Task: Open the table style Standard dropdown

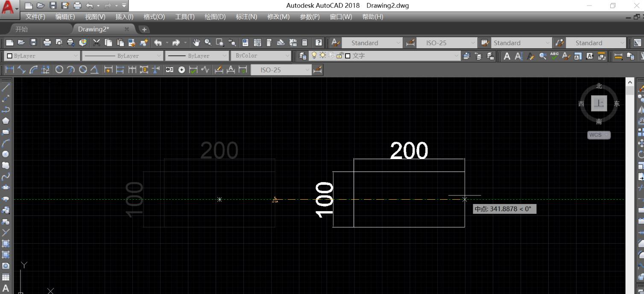Action: (521, 43)
